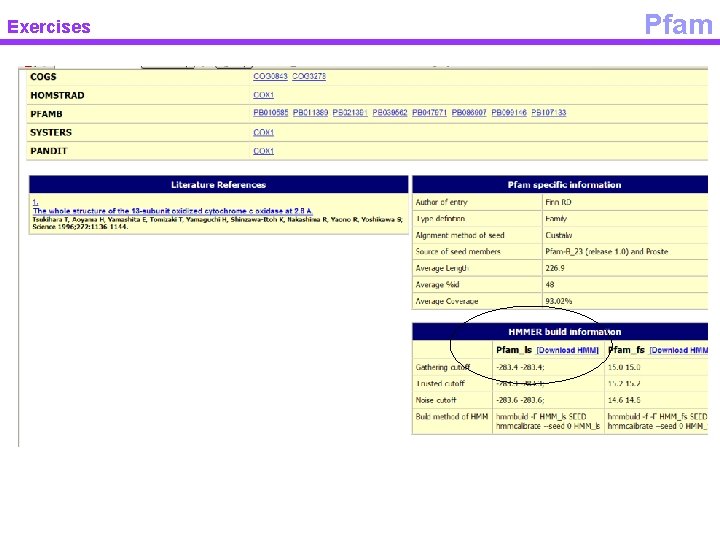Viewport: 720px width, 540px height.
Task: Click the Literature References header bar
Action: coord(219,185)
